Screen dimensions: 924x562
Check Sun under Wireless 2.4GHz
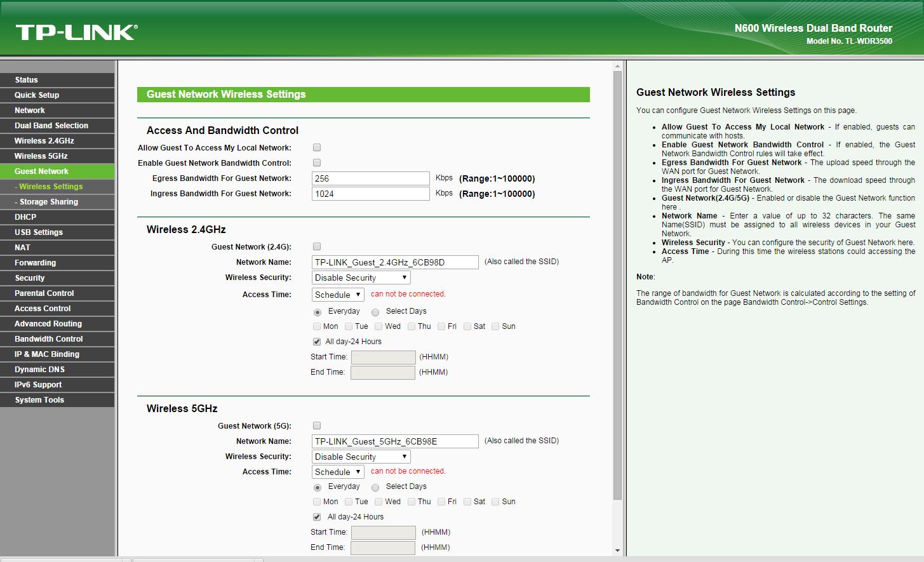[x=495, y=326]
